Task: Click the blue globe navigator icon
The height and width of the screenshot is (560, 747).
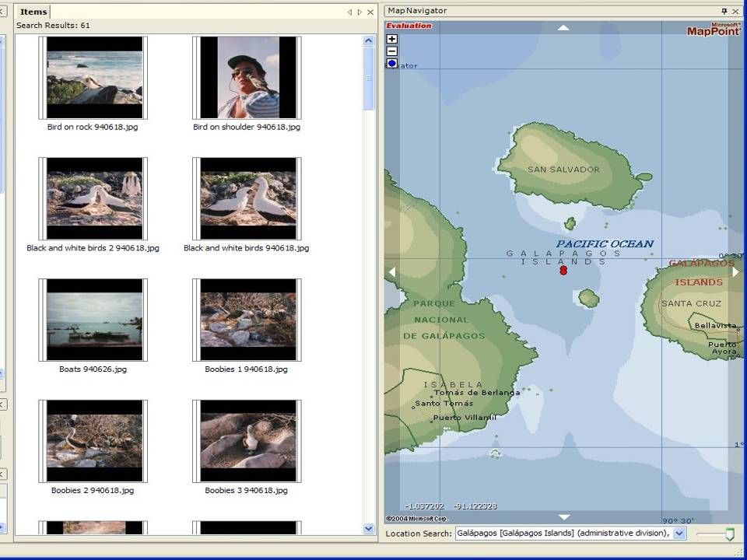Action: 392,63
